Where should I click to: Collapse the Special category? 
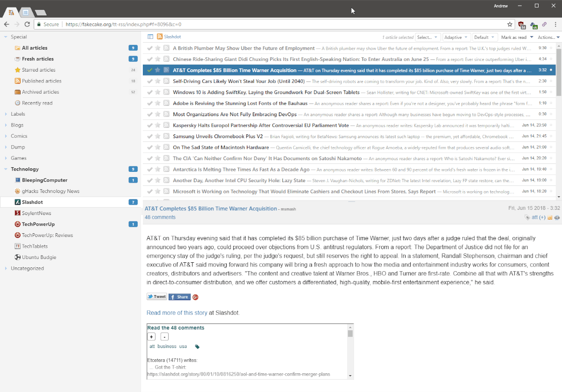click(x=6, y=37)
